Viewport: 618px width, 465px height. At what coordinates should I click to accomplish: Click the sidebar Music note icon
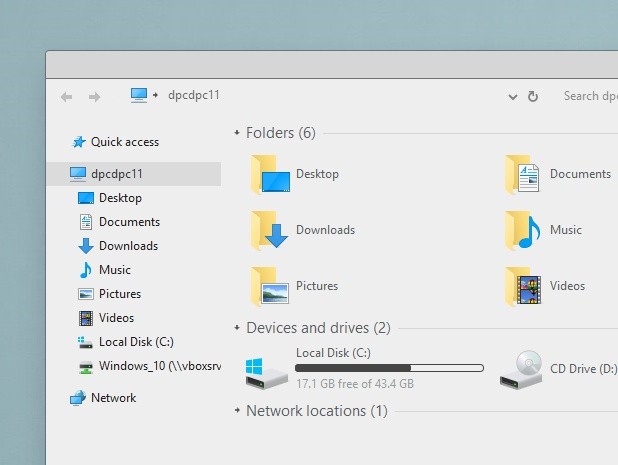tap(86, 270)
